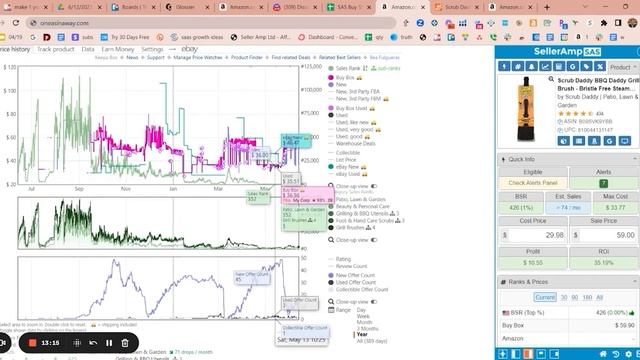Open the Related Best Sellers link

340,58
